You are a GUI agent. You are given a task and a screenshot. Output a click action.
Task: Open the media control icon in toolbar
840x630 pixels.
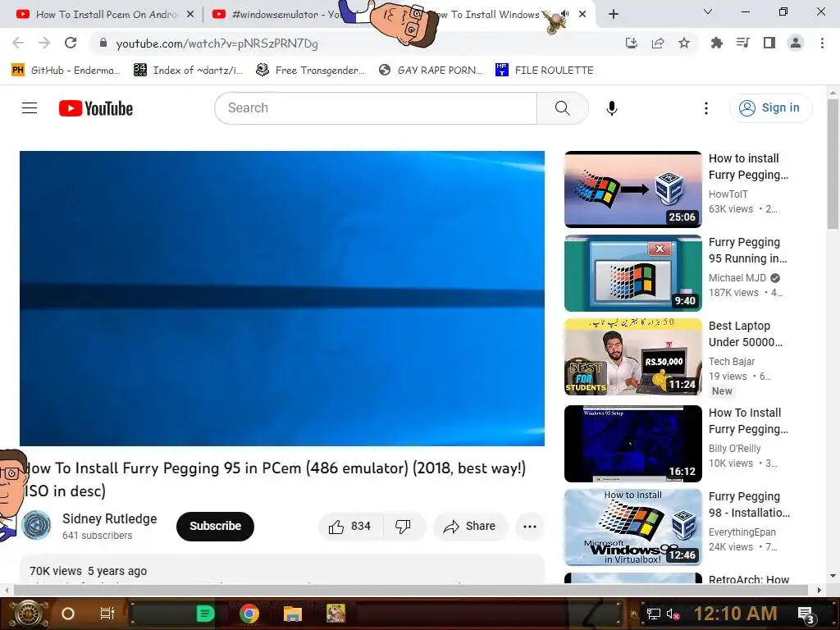pyautogui.click(x=742, y=43)
